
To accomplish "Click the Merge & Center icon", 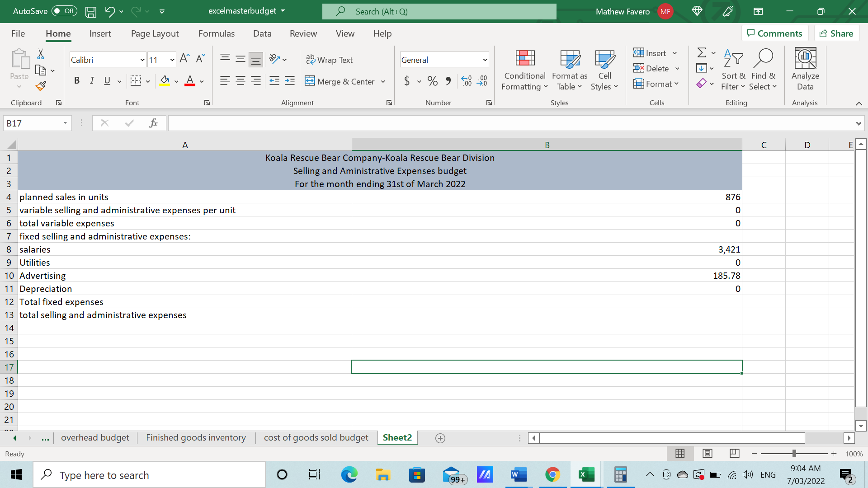I will click(x=310, y=81).
